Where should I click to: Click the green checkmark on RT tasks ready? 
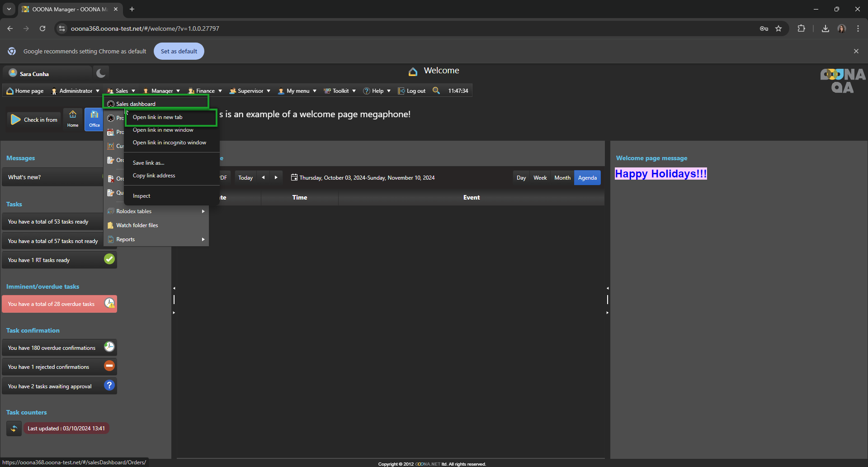coord(109,259)
